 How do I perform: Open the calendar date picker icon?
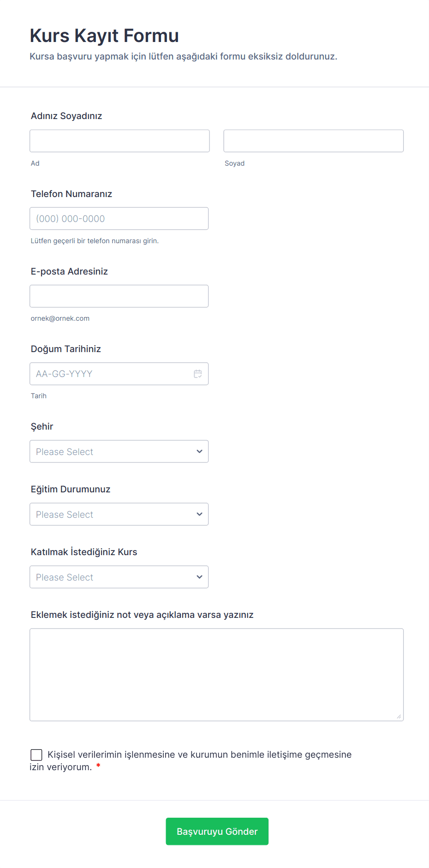tap(198, 374)
